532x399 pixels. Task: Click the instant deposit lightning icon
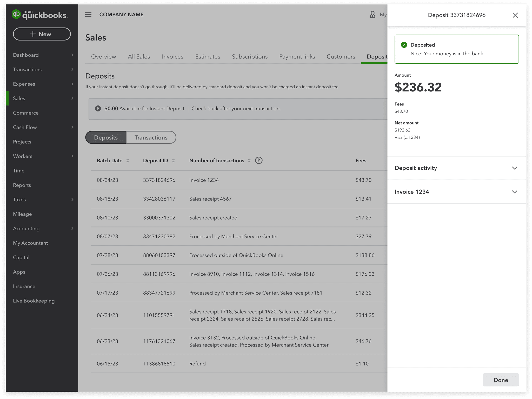coord(98,109)
